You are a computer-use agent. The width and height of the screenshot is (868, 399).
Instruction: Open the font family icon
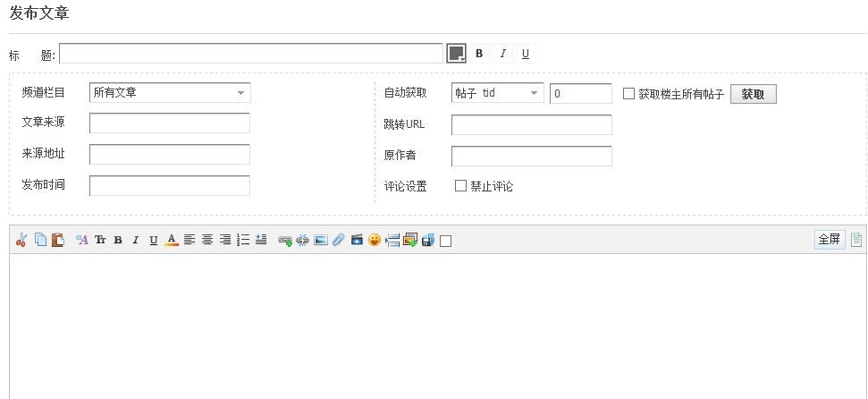[82, 240]
